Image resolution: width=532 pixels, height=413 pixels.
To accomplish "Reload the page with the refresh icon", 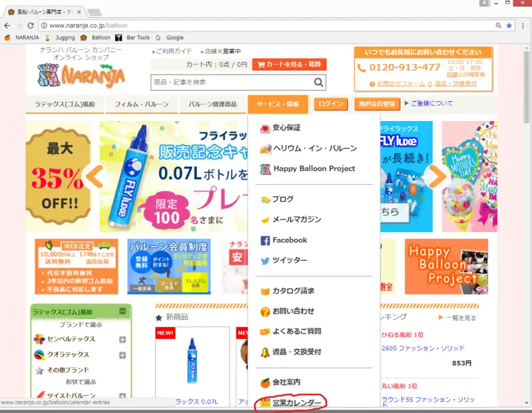I will coord(31,25).
